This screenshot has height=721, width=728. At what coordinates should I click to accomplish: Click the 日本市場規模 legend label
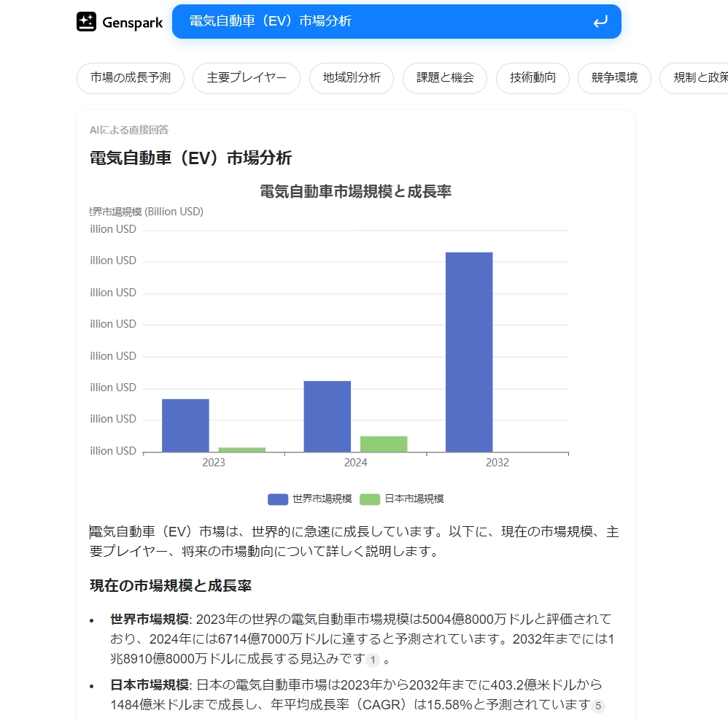point(414,499)
